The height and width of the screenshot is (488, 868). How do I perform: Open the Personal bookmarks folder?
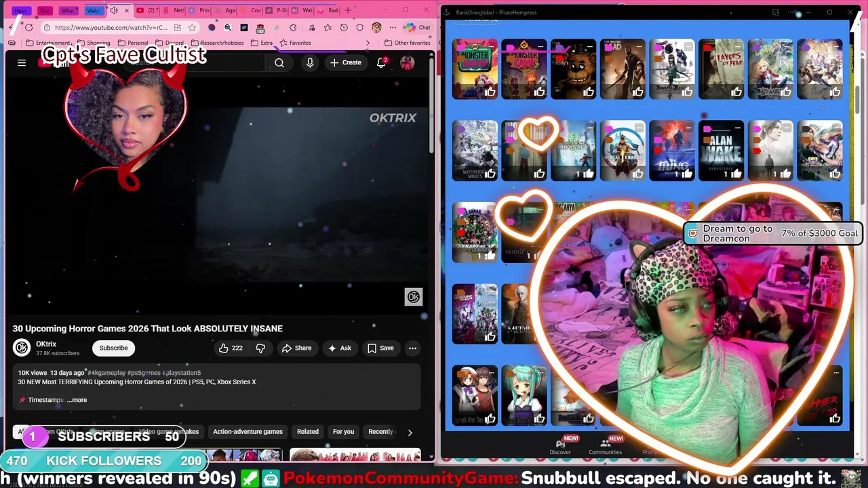tap(132, 43)
